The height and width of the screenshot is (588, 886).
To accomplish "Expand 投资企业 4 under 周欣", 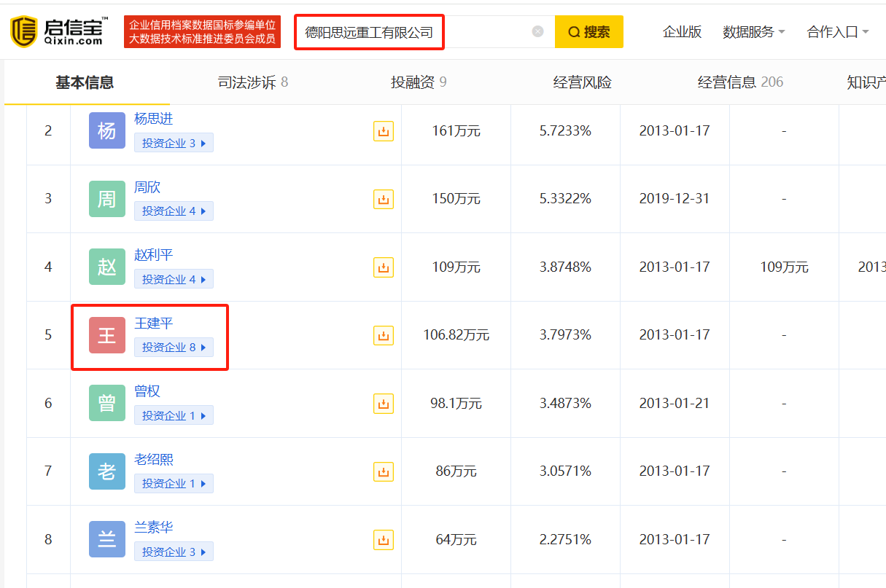I will click(174, 211).
